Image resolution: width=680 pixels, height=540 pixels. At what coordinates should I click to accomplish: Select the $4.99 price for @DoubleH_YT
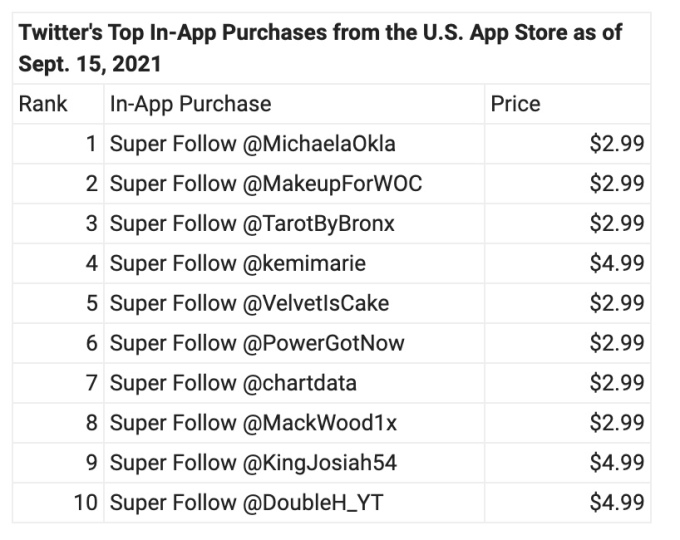pyautogui.click(x=617, y=503)
